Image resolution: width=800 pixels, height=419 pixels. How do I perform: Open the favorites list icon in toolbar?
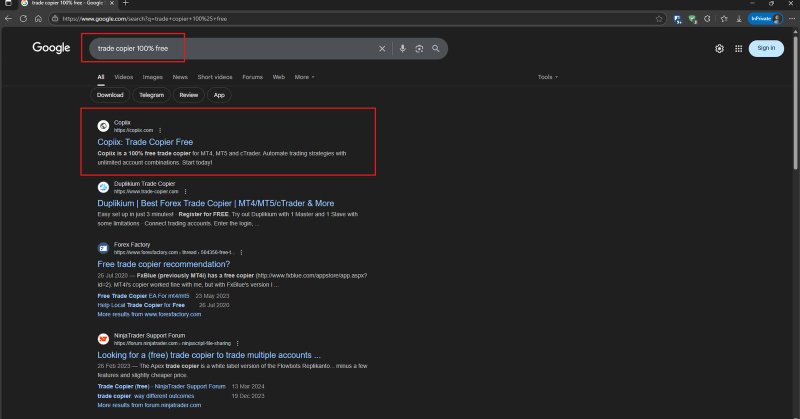coord(724,19)
